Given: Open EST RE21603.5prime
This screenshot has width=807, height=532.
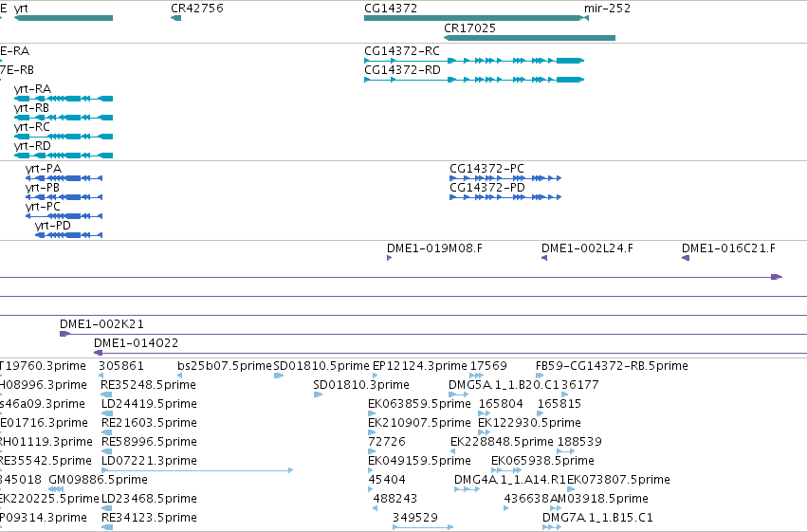Looking at the screenshot, I should tap(107, 433).
